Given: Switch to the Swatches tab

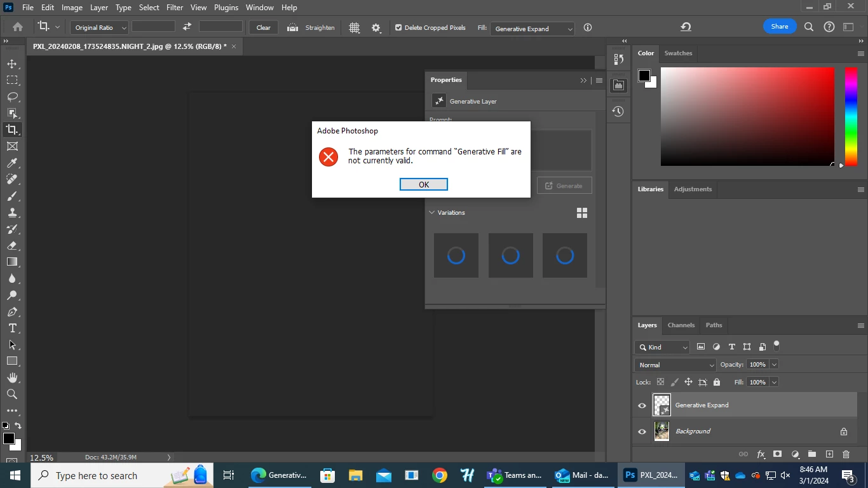Looking at the screenshot, I should [x=678, y=53].
